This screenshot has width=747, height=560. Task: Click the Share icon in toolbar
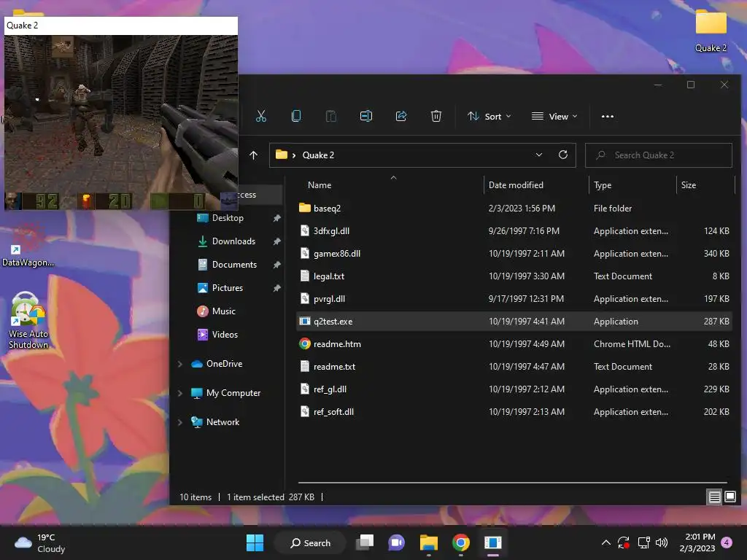[401, 116]
